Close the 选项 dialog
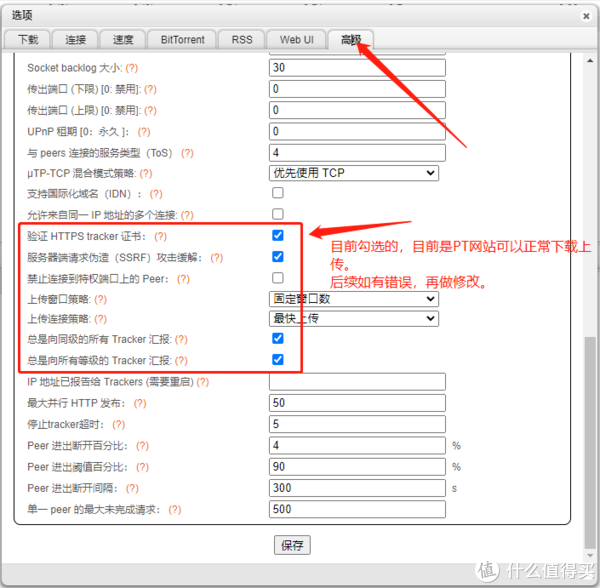 coord(586,16)
